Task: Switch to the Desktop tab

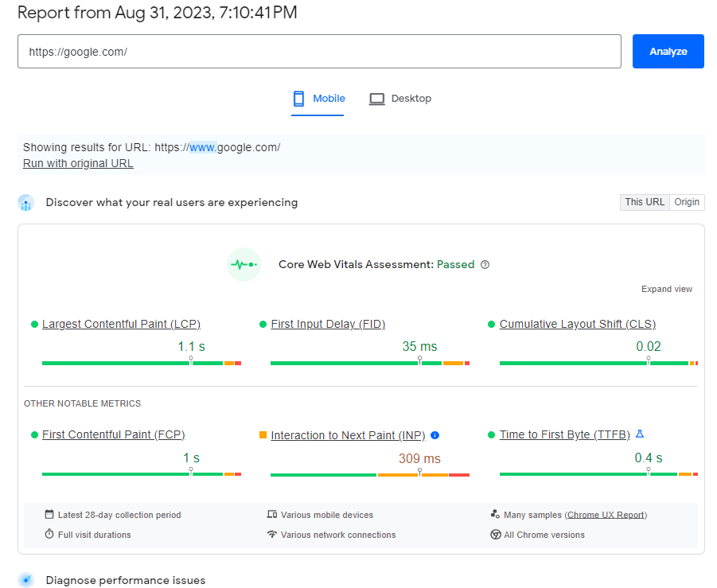Action: (x=400, y=99)
